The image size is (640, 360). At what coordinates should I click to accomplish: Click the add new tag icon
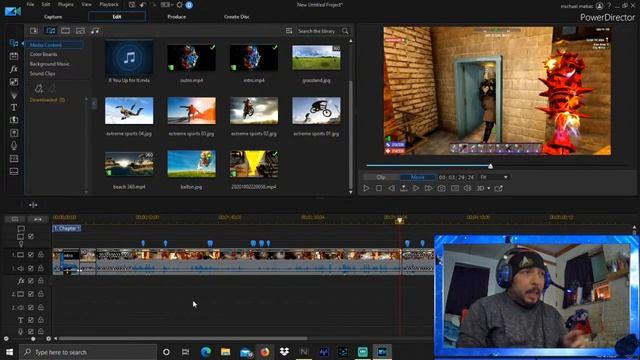(x=39, y=88)
